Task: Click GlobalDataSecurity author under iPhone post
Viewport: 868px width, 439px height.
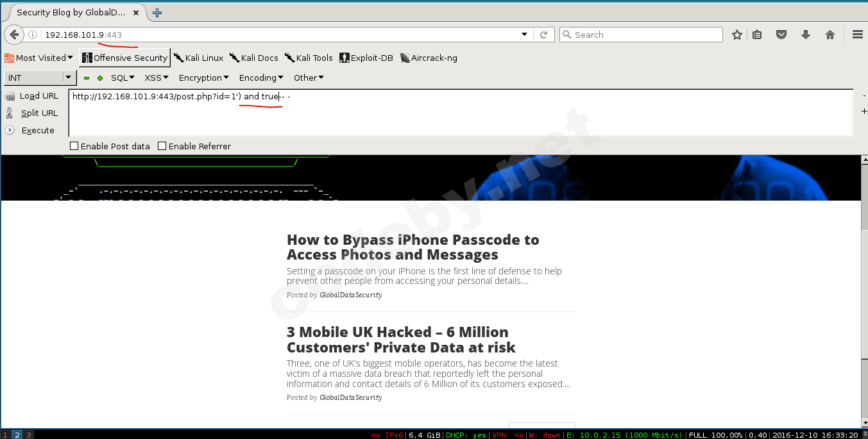Action: tap(351, 295)
